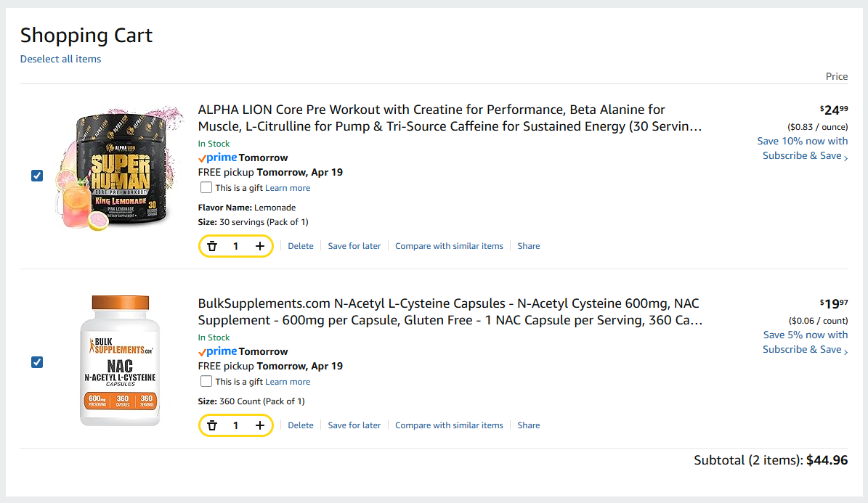This screenshot has height=503, width=868.
Task: Deselect the ALPHA LION item checkbox
Action: (38, 176)
